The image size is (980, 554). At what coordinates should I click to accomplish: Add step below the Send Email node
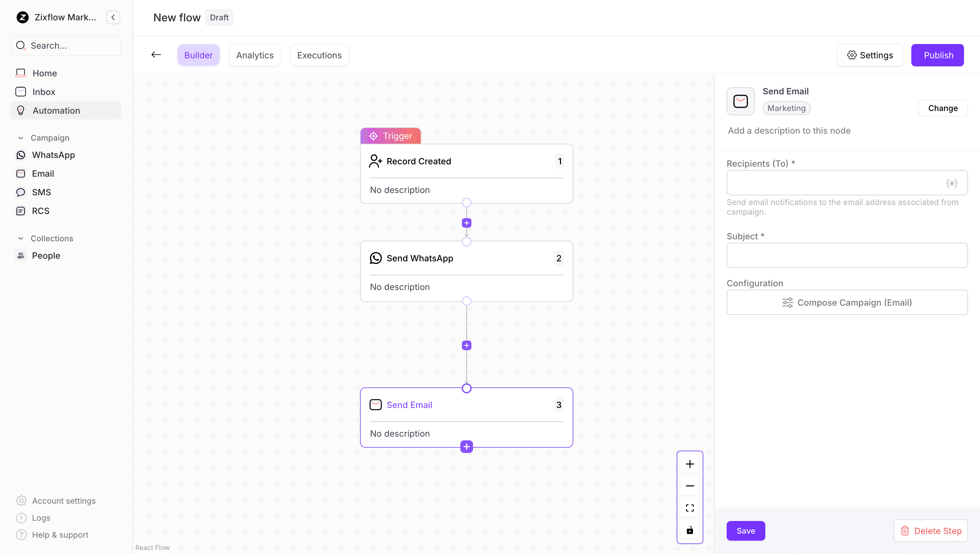pyautogui.click(x=466, y=447)
